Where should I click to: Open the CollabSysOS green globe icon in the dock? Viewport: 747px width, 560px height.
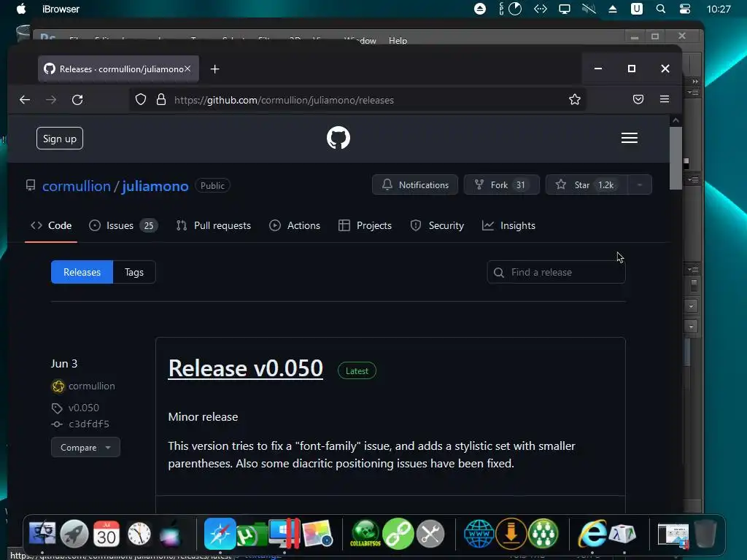pyautogui.click(x=365, y=534)
